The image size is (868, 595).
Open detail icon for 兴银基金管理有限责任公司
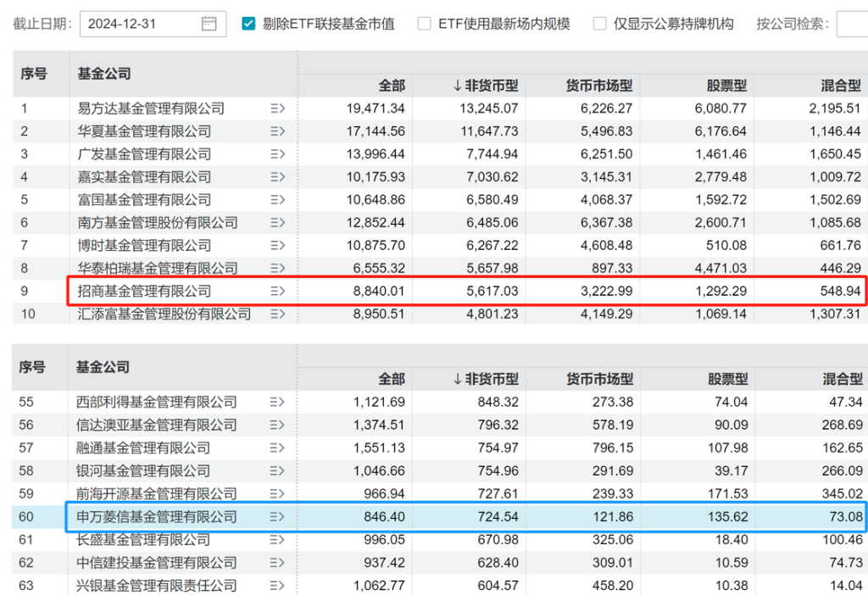point(277,586)
